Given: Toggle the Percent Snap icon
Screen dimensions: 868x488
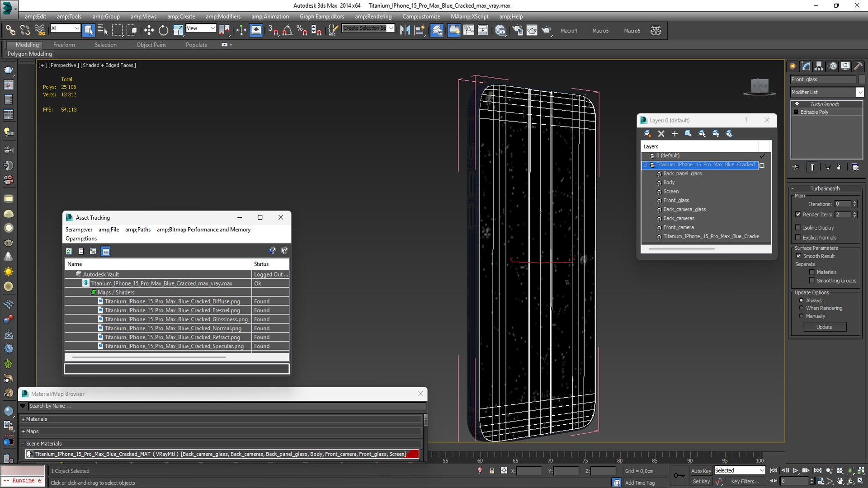Looking at the screenshot, I should (x=302, y=30).
